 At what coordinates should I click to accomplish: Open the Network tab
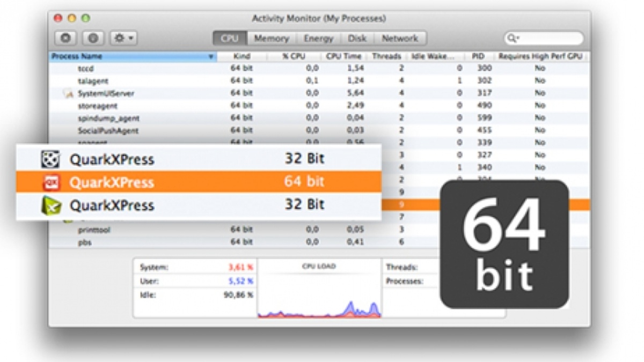[x=400, y=38]
